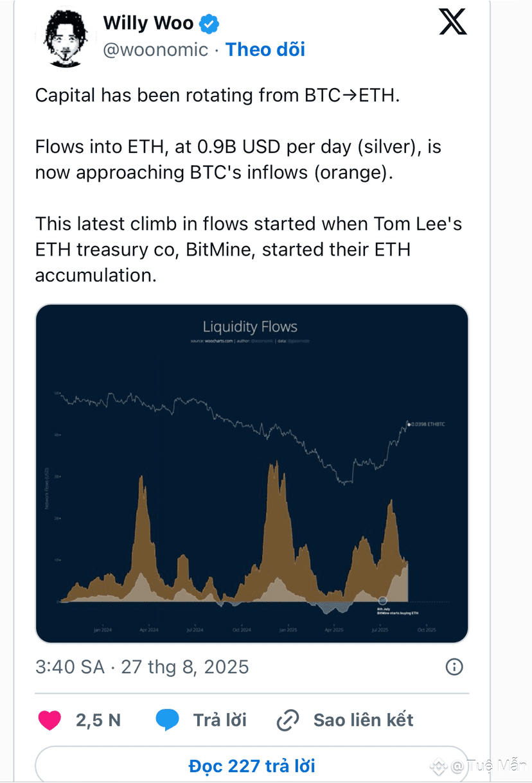Click the blue verified badge
The height and width of the screenshot is (783, 532).
[x=209, y=24]
